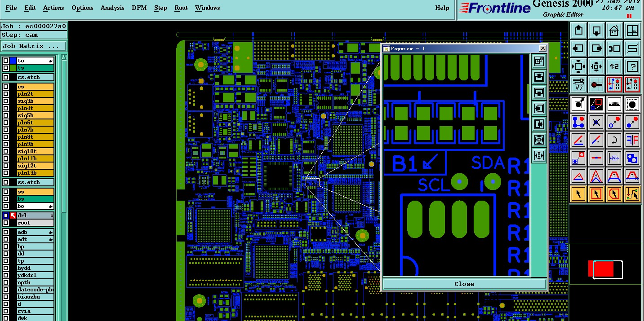Click the Home view house icon
The width and height of the screenshot is (644, 321).
(614, 31)
